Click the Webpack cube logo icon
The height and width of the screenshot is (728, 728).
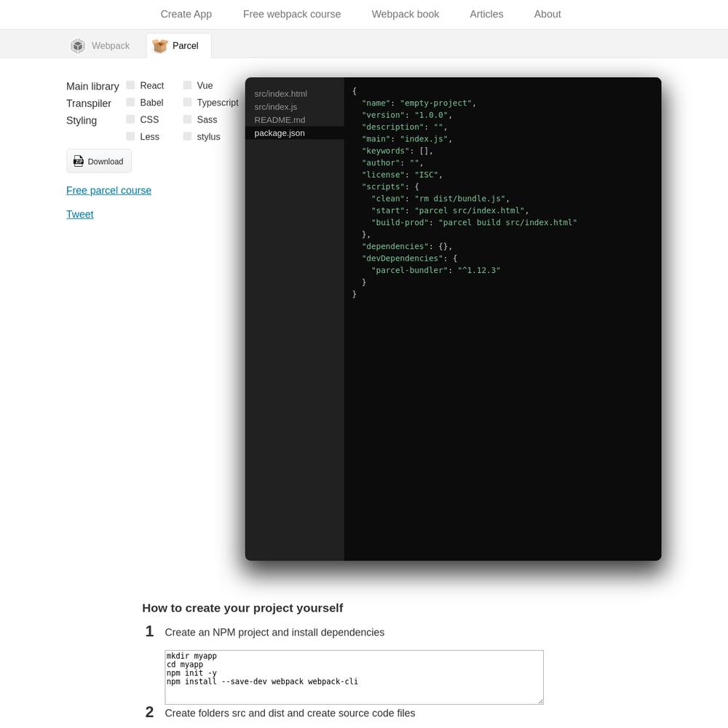pos(78,46)
